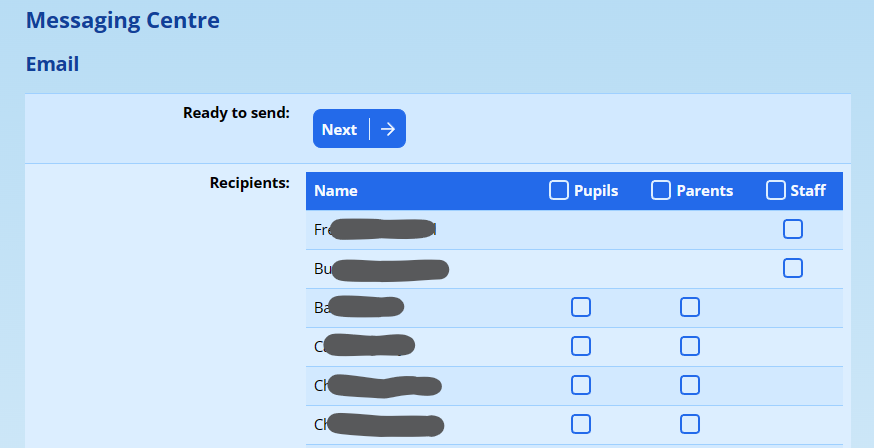Click recipient name starting with "Bu"

pyautogui.click(x=381, y=269)
